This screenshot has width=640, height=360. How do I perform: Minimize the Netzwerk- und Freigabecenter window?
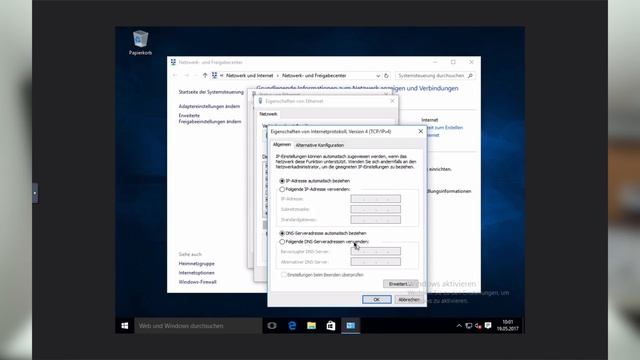tap(435, 62)
